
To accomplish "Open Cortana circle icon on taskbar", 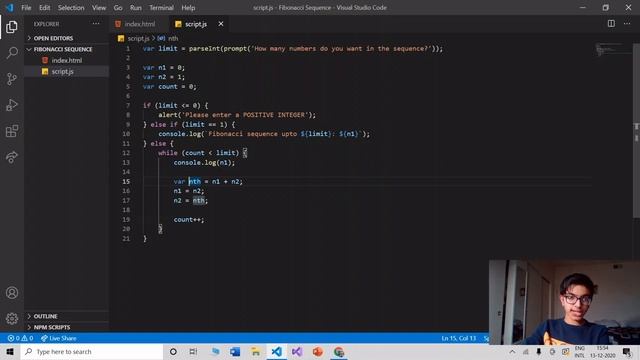I will tap(173, 352).
